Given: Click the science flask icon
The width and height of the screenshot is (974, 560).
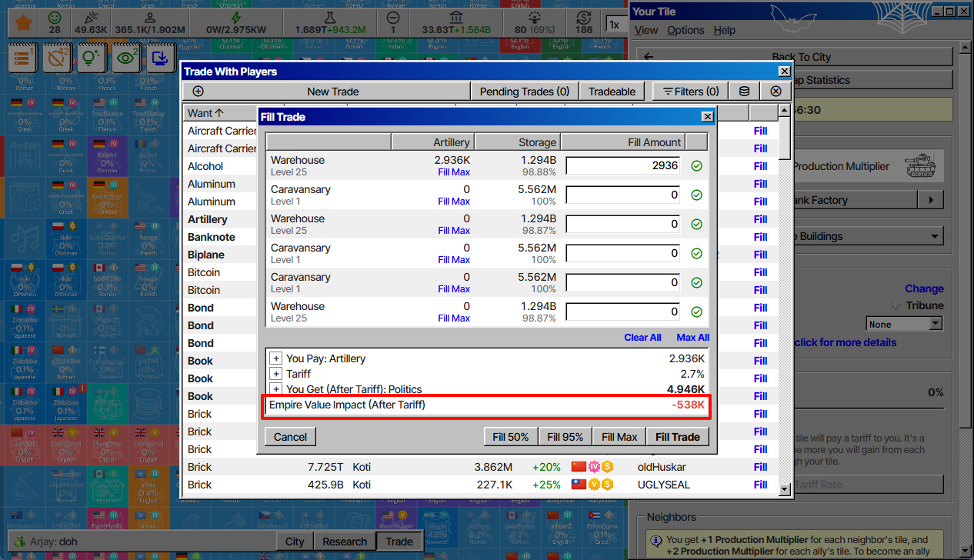Looking at the screenshot, I should pos(331,17).
